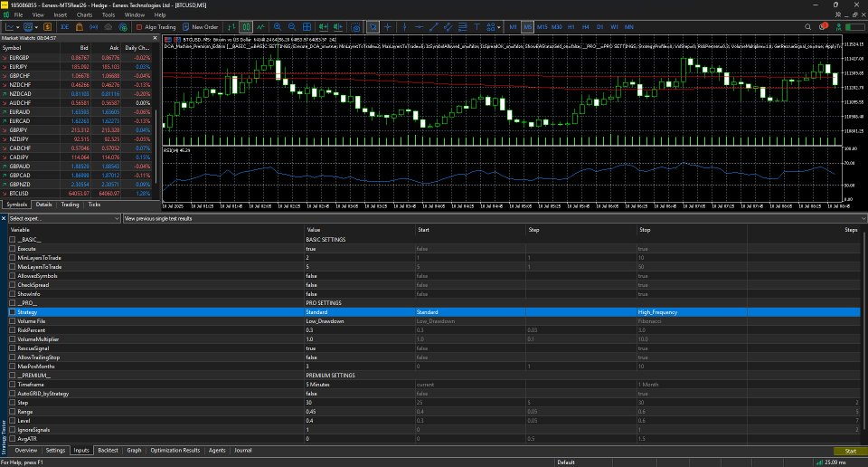Open the previous single test results dropdown
Viewport: 868px width, 467px height.
[495, 218]
